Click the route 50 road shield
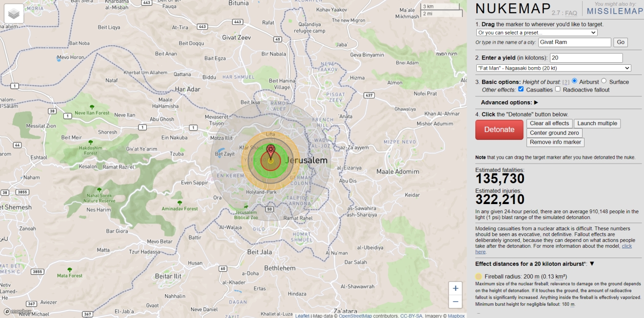Screen dimensions: 644x318 269,209
